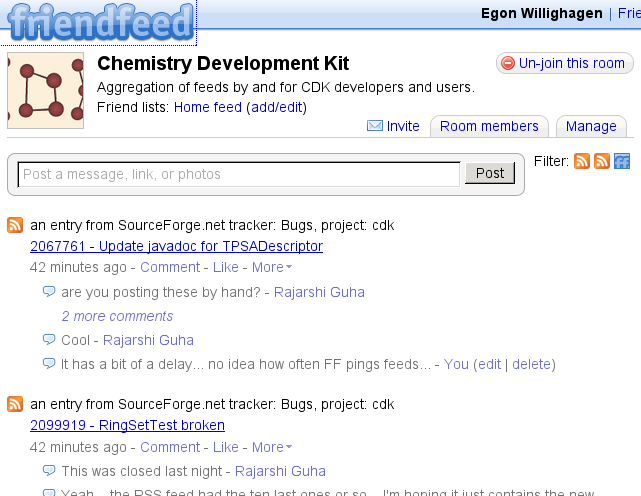Click the Post button
The image size is (641, 496).
tap(490, 173)
